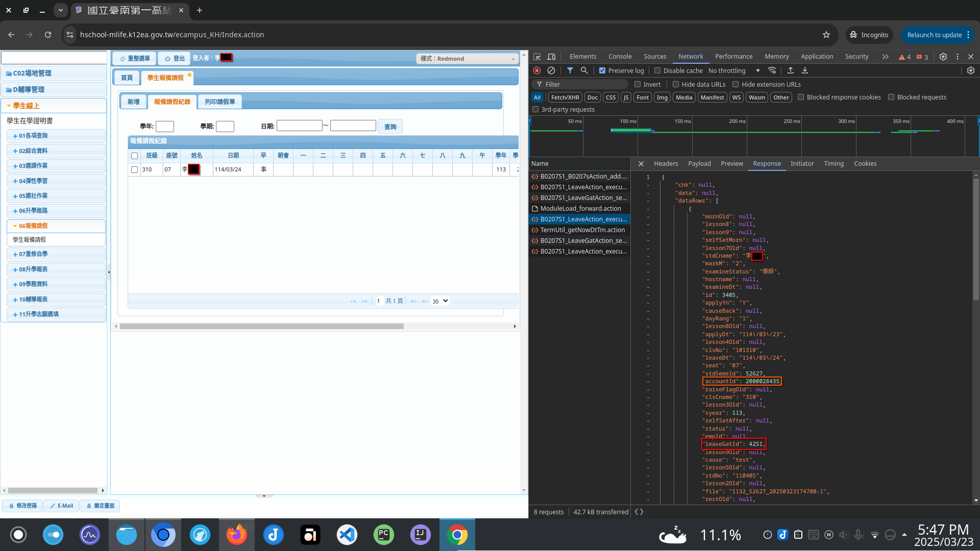Switch to the Headers tab

[x=666, y=164]
